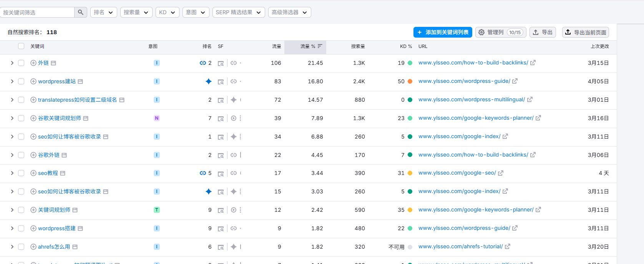Viewport: 644px width, 264px height.
Task: Click external link icon after google-seo URL
Action: click(501, 173)
